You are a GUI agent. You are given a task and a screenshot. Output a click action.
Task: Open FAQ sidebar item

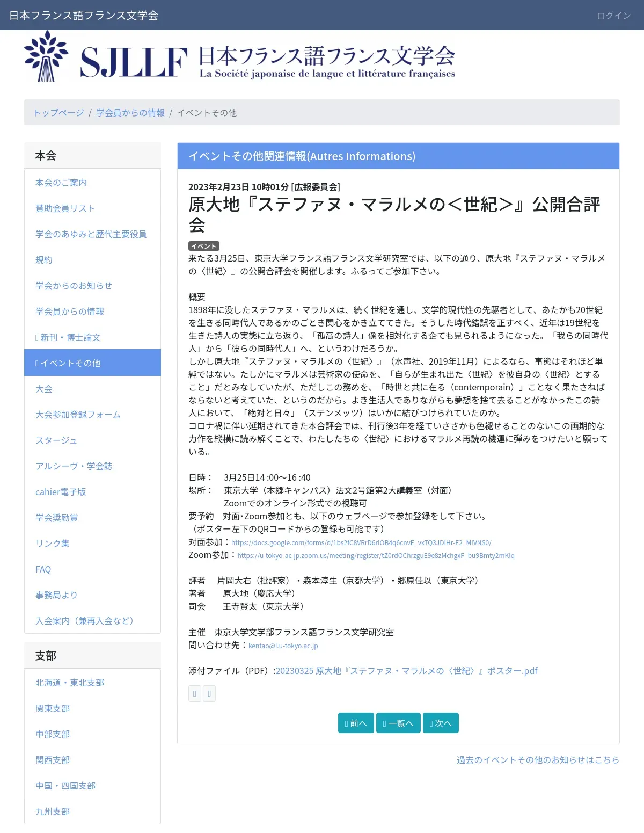coord(92,569)
